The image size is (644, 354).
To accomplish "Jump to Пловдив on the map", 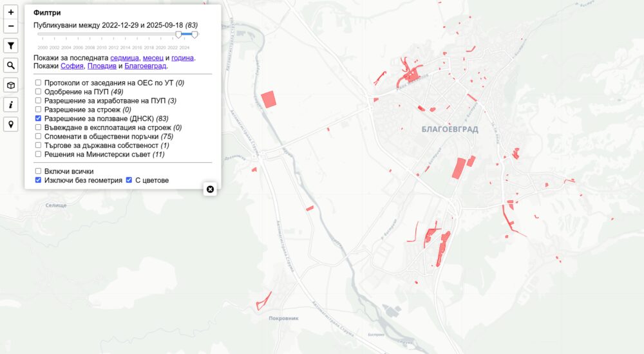I will 102,66.
